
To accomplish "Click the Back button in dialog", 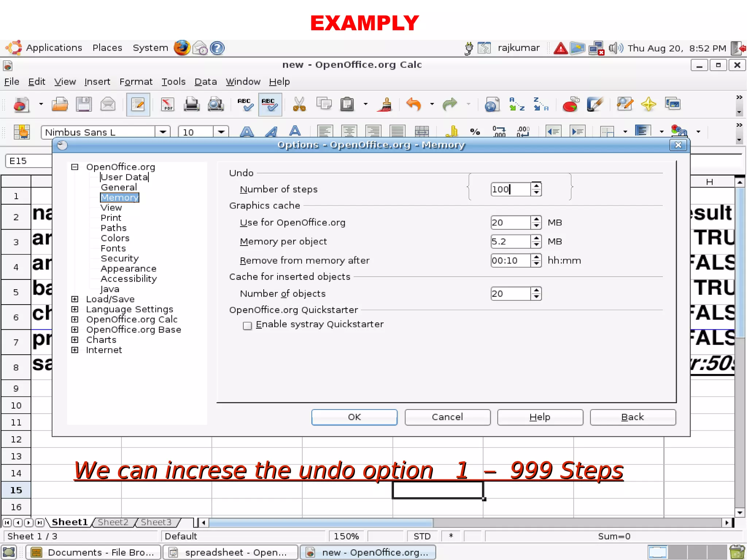I will point(633,417).
